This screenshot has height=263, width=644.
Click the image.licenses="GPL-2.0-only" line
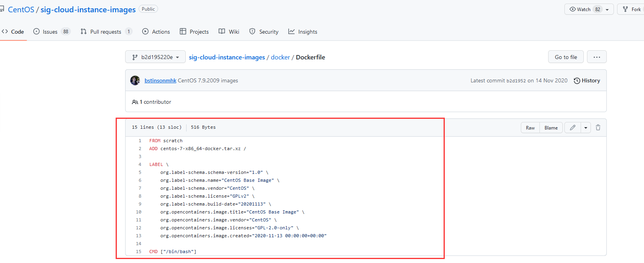230,228
